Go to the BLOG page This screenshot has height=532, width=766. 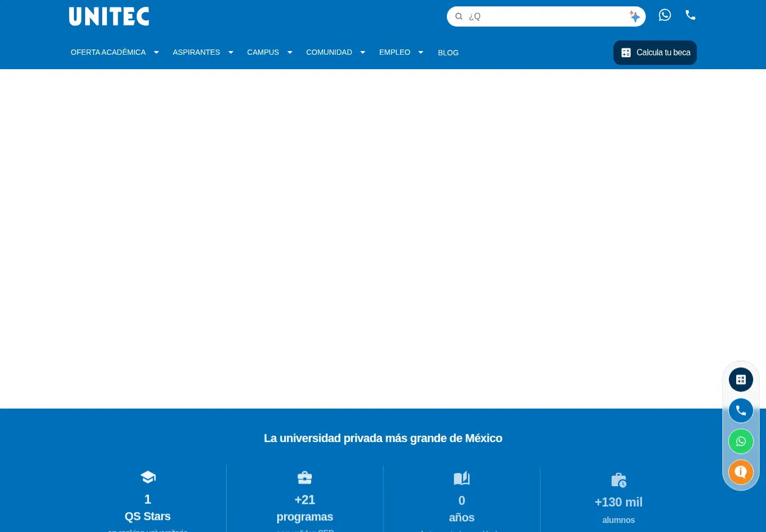(x=448, y=53)
